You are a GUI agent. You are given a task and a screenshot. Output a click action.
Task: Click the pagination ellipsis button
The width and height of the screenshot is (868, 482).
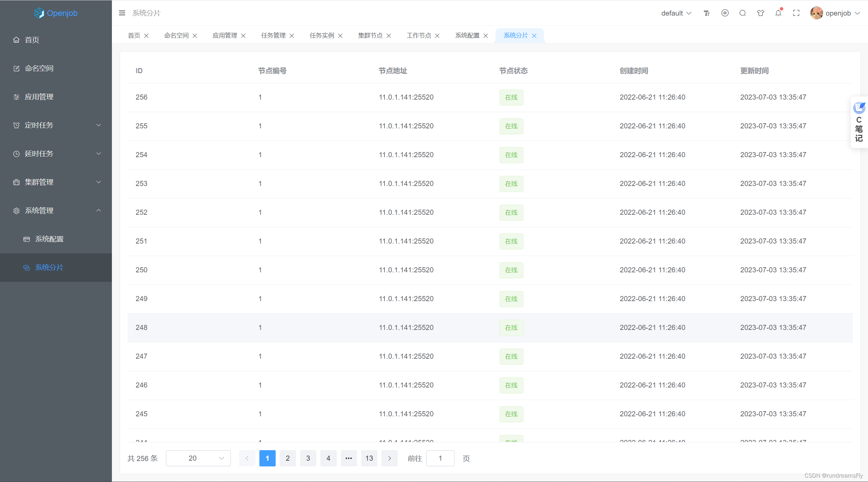pyautogui.click(x=349, y=458)
